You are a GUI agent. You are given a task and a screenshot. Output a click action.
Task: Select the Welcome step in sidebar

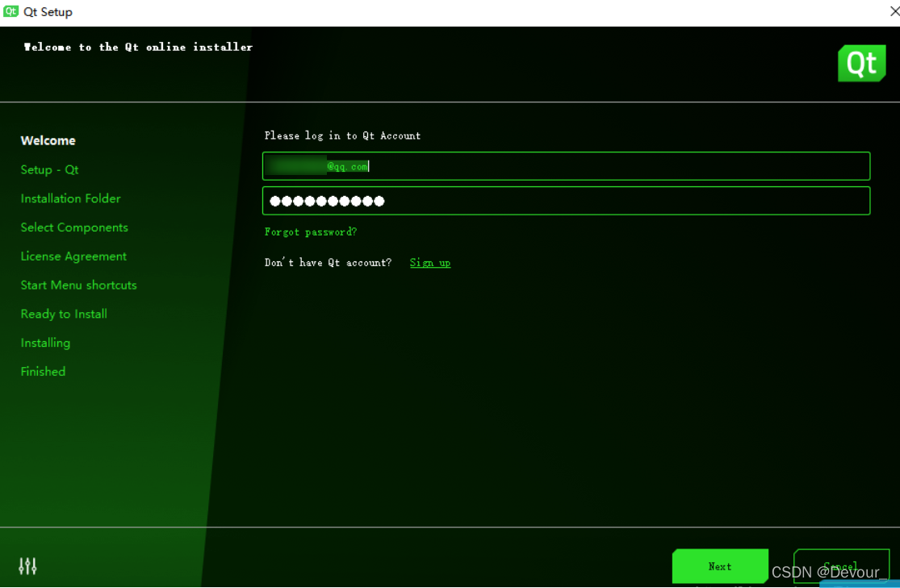(x=48, y=140)
